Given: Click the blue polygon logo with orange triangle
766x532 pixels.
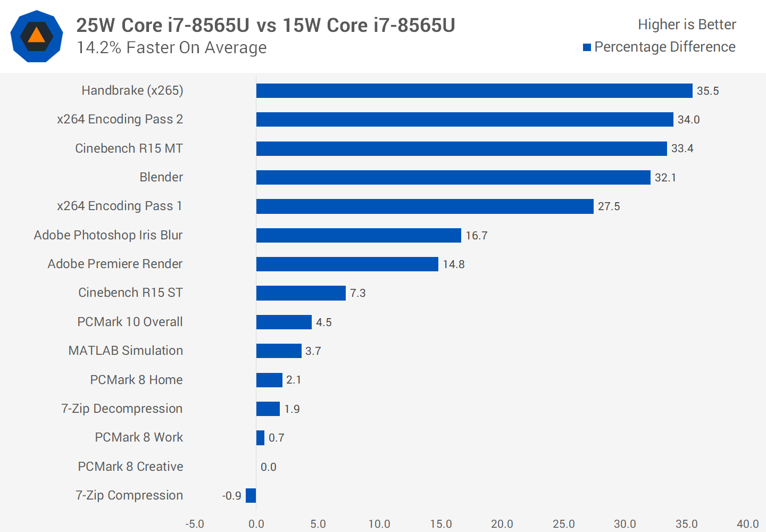Looking at the screenshot, I should pos(37,37).
